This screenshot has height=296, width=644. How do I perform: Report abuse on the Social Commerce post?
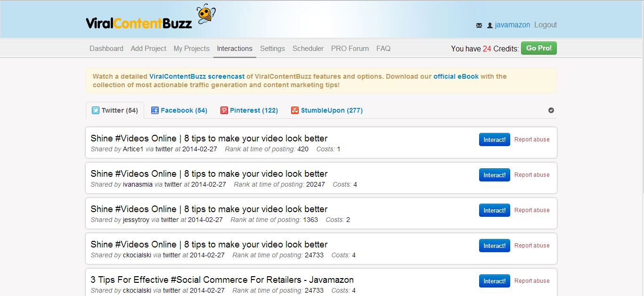click(532, 281)
